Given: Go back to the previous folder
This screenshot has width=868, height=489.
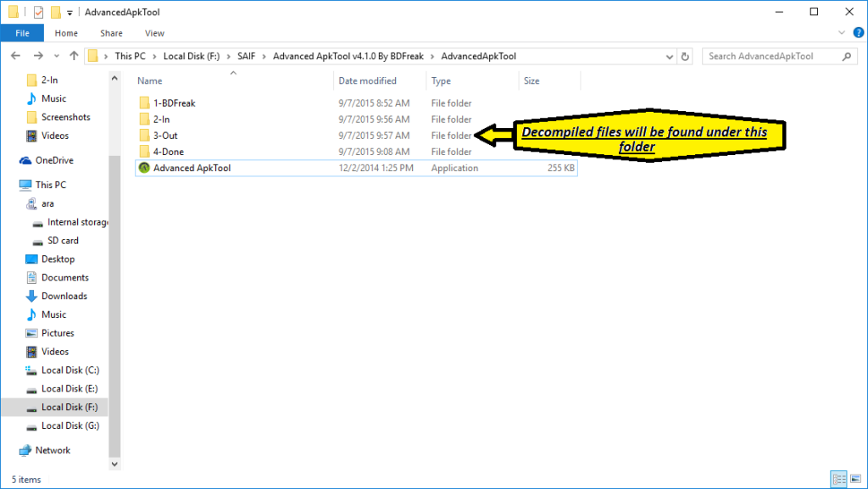Looking at the screenshot, I should (x=15, y=56).
